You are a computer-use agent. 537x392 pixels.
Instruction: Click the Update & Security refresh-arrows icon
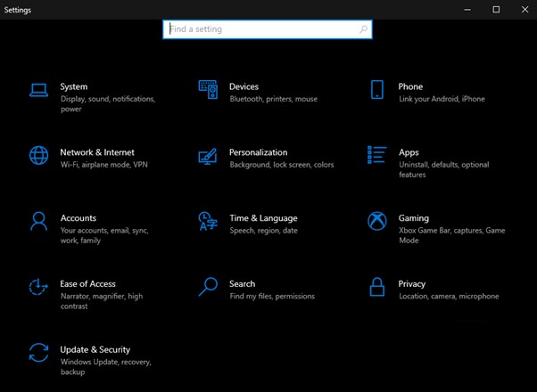pyautogui.click(x=38, y=353)
